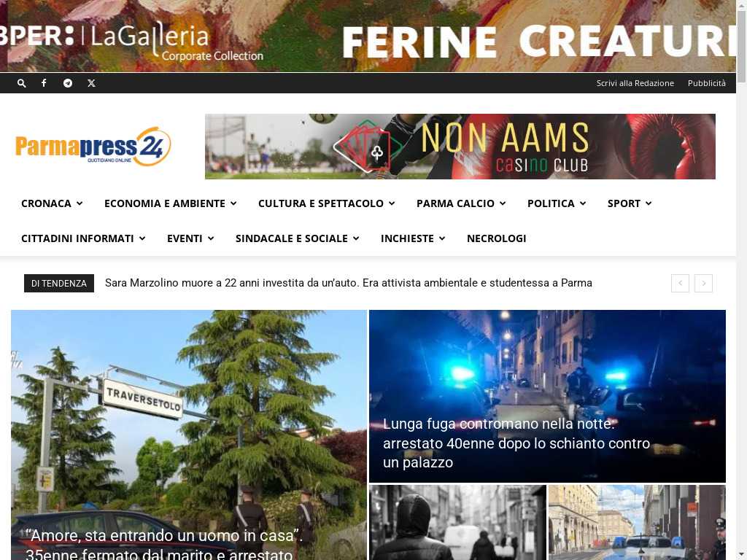This screenshot has width=747, height=560.
Task: Open the Pubblicità link
Action: coord(706,83)
